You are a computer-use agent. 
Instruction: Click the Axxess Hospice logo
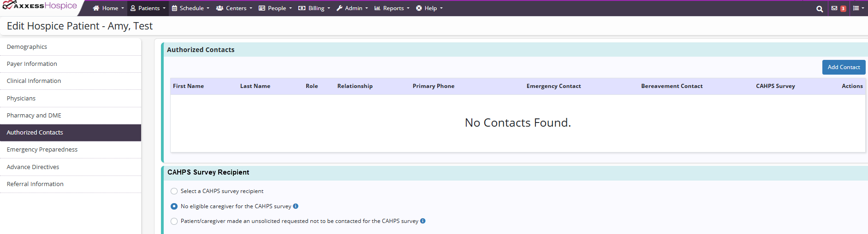click(x=40, y=6)
